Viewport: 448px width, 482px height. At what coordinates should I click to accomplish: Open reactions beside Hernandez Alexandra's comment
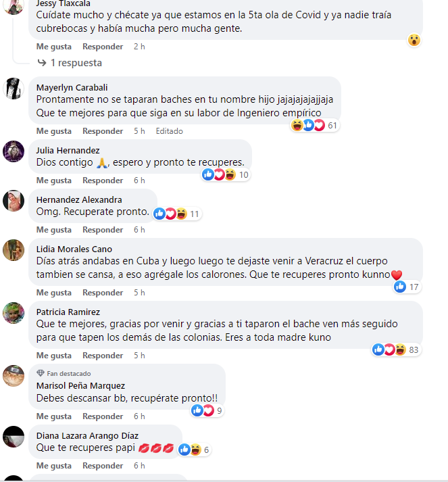click(x=177, y=214)
